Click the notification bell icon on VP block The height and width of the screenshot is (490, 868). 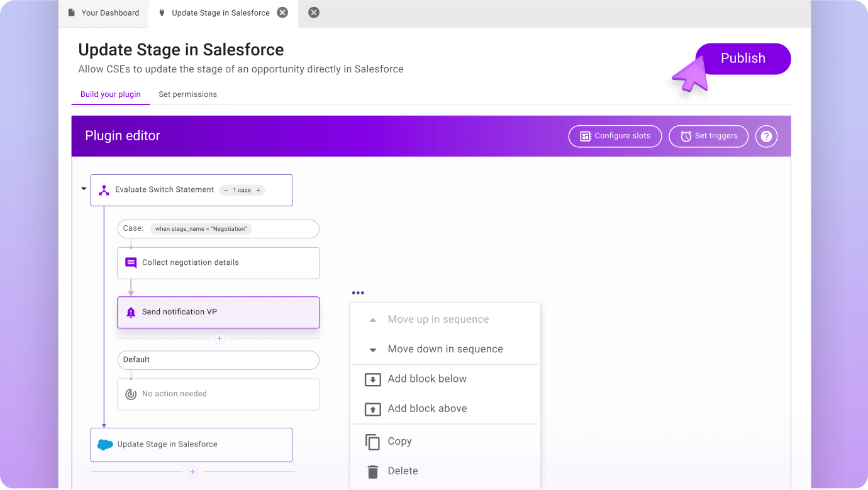pos(131,313)
